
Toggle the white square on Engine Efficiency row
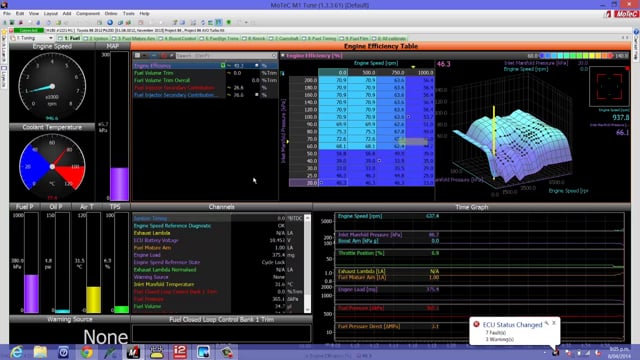(257, 65)
